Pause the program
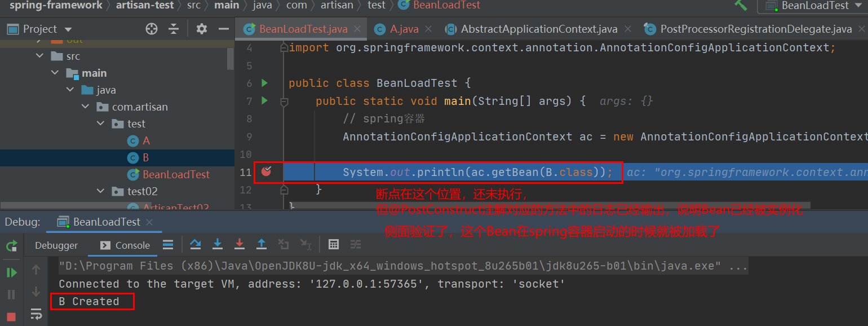868x326 pixels. coord(11,294)
